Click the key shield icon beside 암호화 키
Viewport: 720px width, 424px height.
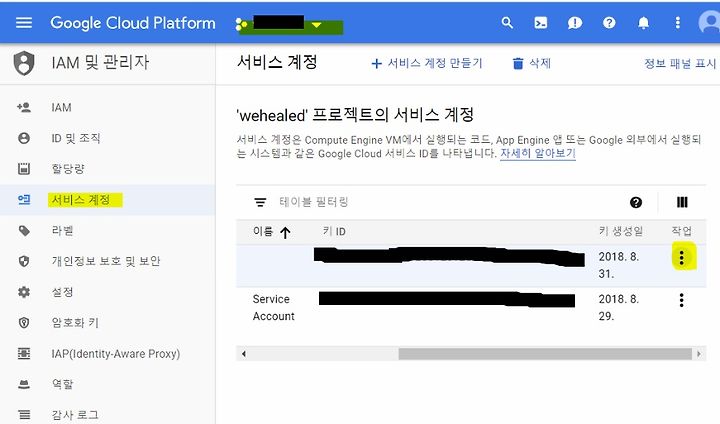tap(24, 322)
